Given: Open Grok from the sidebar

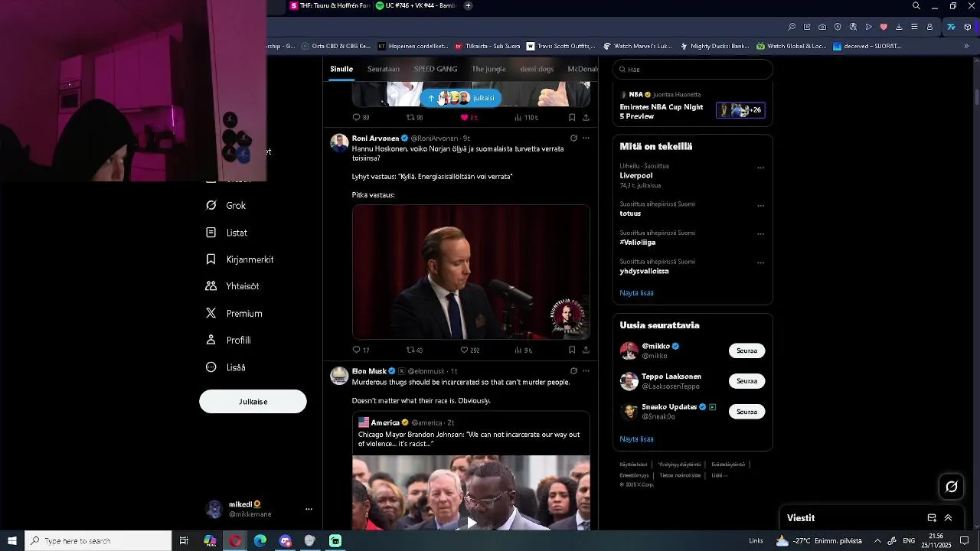Looking at the screenshot, I should point(226,206).
